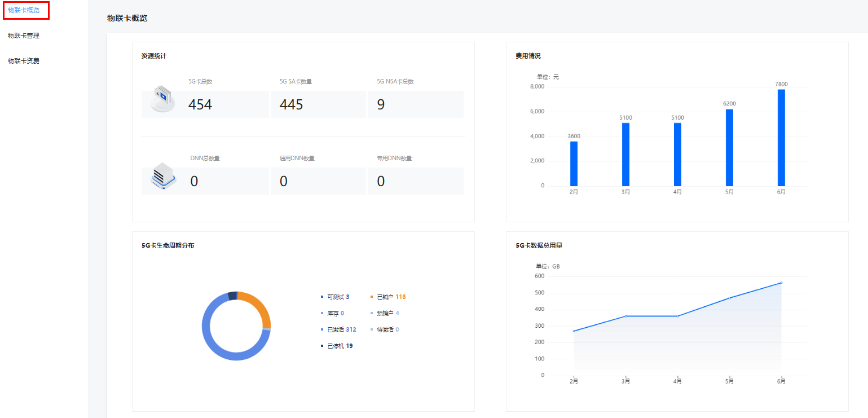Click the 6月 bar showing 7800

pos(781,138)
